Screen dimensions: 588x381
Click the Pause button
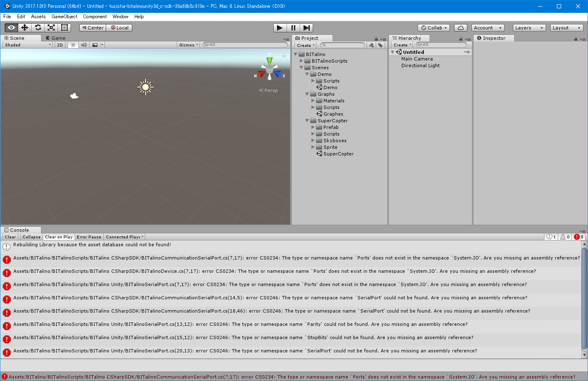293,28
